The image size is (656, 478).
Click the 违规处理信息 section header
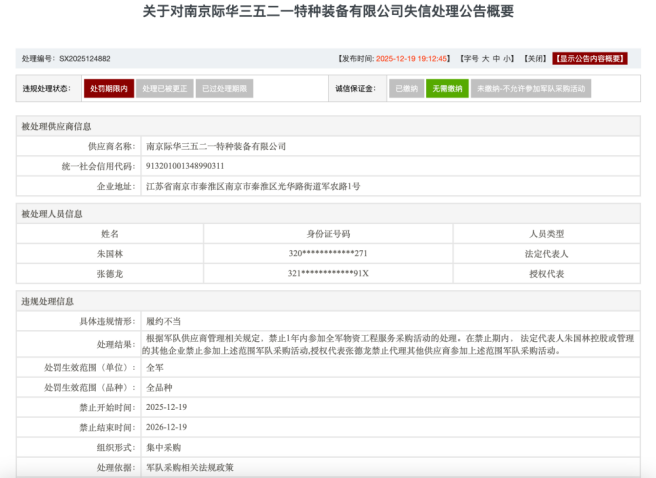click(x=48, y=300)
